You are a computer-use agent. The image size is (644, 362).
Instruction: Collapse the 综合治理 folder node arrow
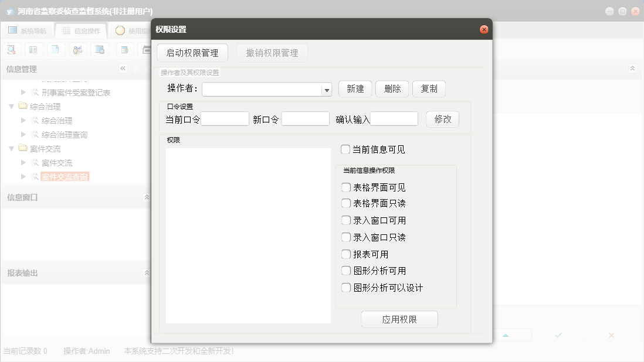(12, 106)
